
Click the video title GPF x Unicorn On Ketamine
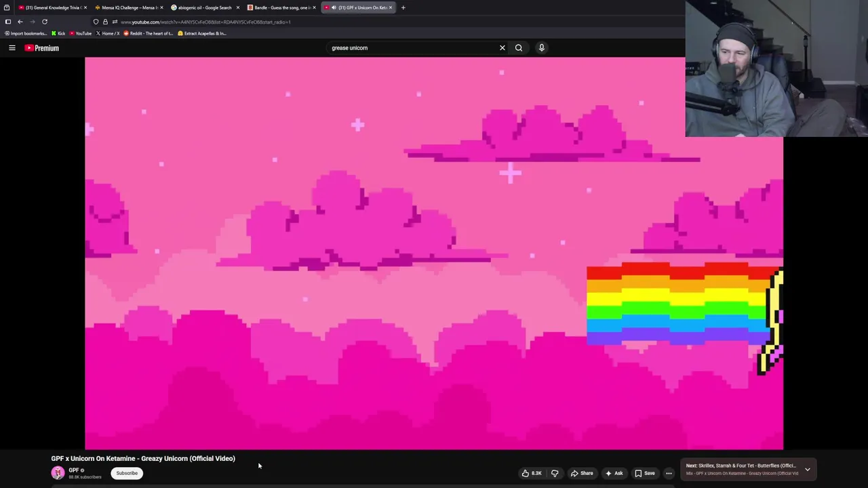pyautogui.click(x=143, y=458)
